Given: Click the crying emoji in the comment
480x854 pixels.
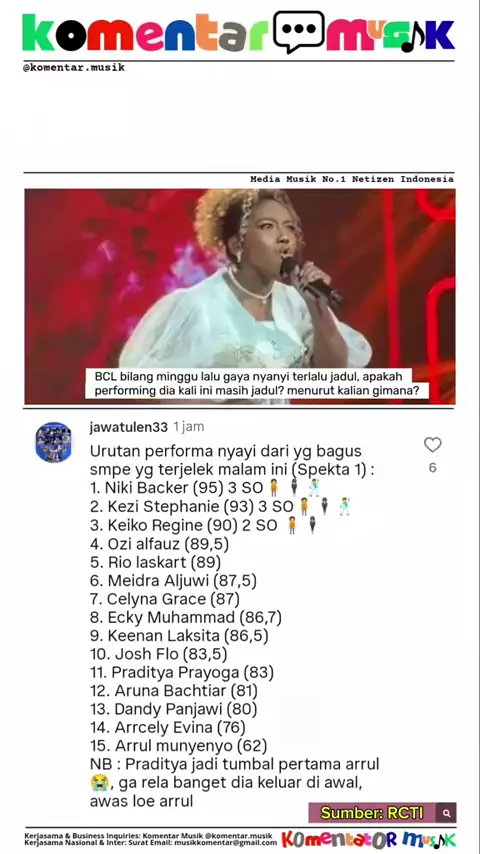Looking at the screenshot, I should tap(97, 783).
